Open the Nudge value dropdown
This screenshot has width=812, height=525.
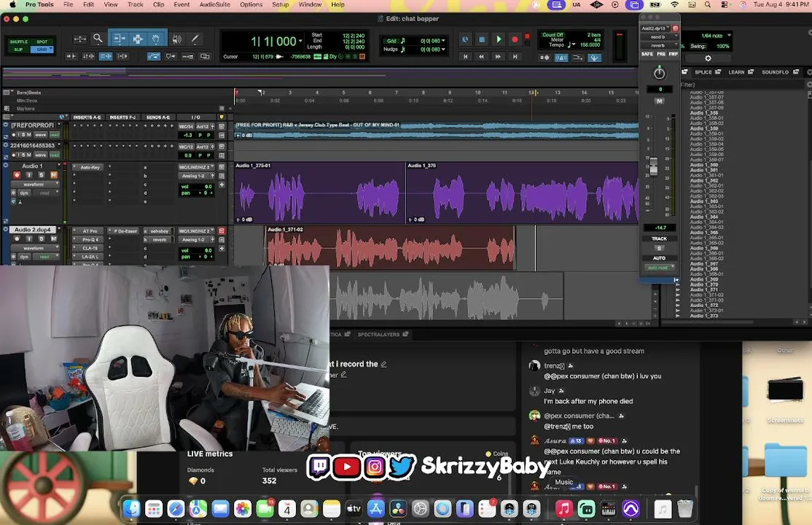click(x=443, y=50)
